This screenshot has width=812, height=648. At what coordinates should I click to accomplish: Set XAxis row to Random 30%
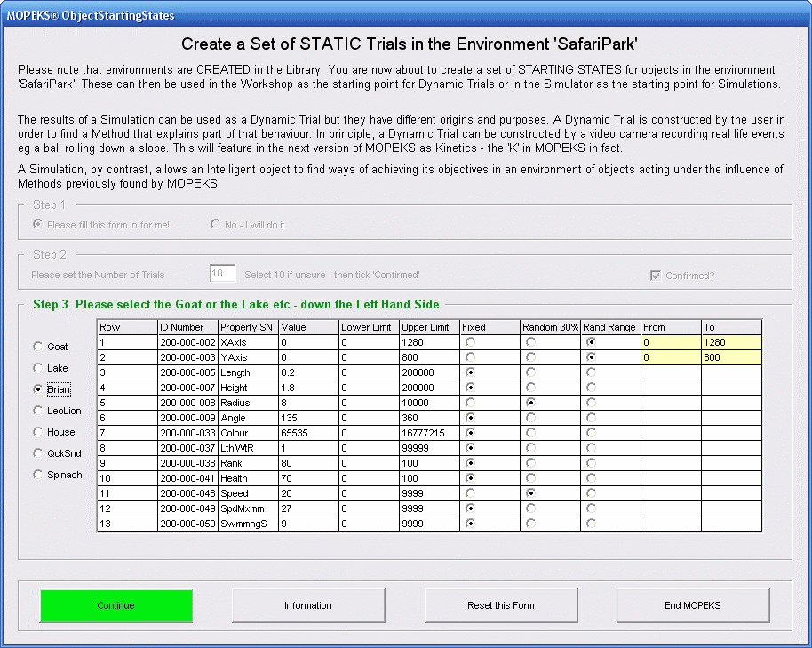click(x=530, y=342)
